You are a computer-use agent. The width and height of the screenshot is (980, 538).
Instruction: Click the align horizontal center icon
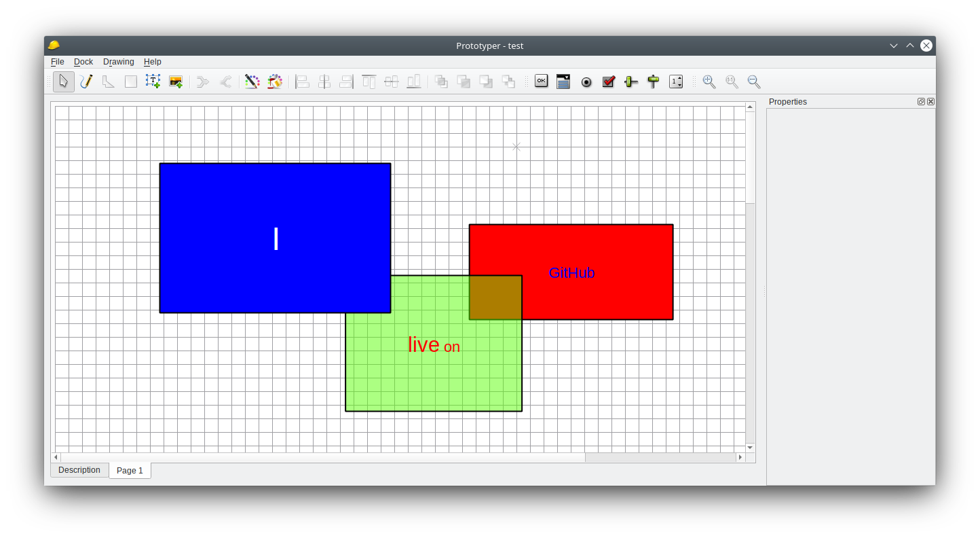324,82
